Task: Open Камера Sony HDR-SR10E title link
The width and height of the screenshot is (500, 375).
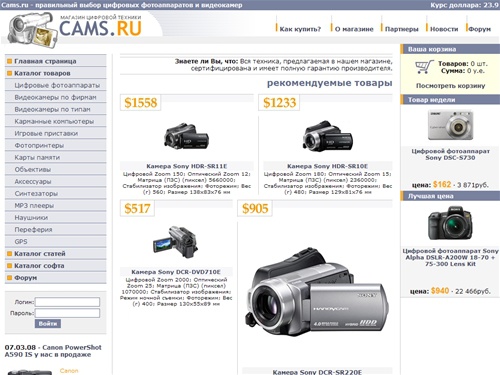Action: coord(328,166)
